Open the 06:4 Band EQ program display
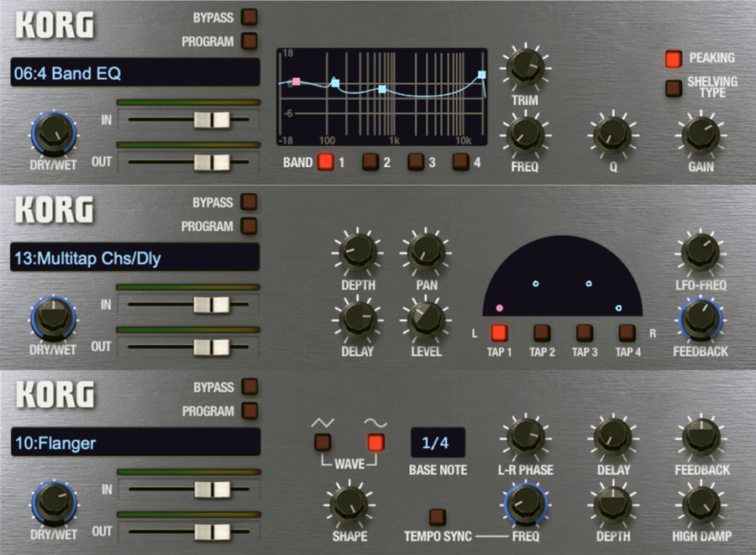The image size is (756, 555). pos(135,73)
